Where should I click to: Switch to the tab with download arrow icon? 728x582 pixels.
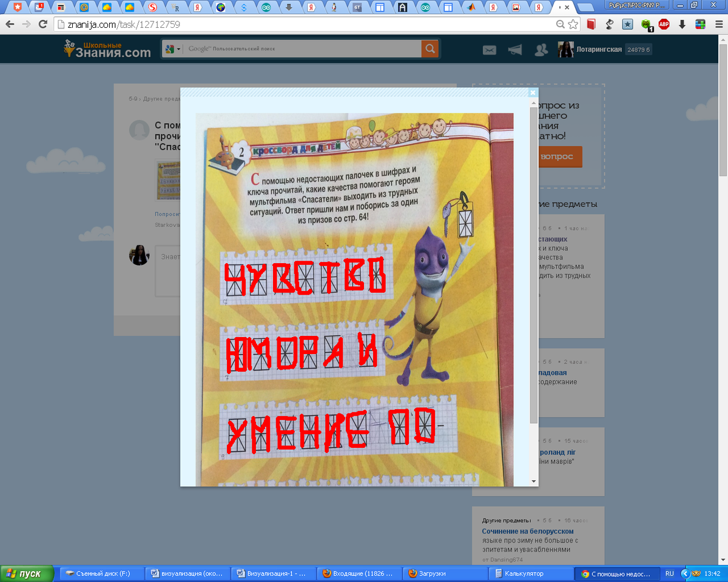289,8
